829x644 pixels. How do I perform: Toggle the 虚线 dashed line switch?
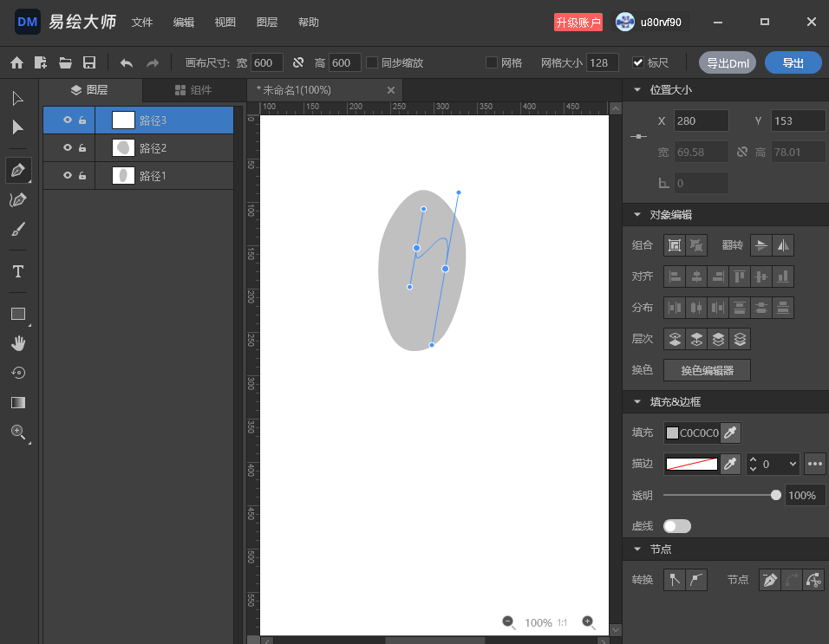[x=677, y=526]
